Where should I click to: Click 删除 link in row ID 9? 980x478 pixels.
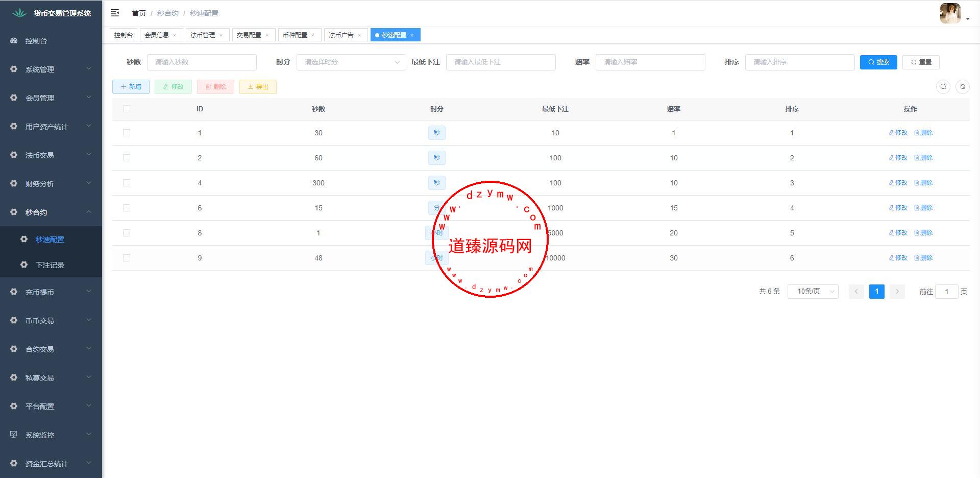[923, 258]
